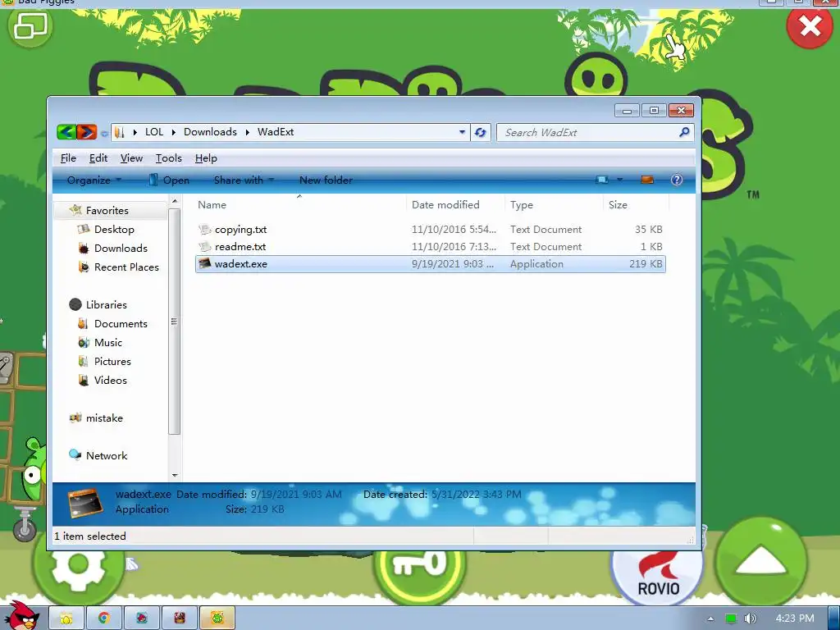Viewport: 840px width, 630px height.
Task: Click Bad Piggies windowed-mode icon at top left
Action: click(x=30, y=25)
